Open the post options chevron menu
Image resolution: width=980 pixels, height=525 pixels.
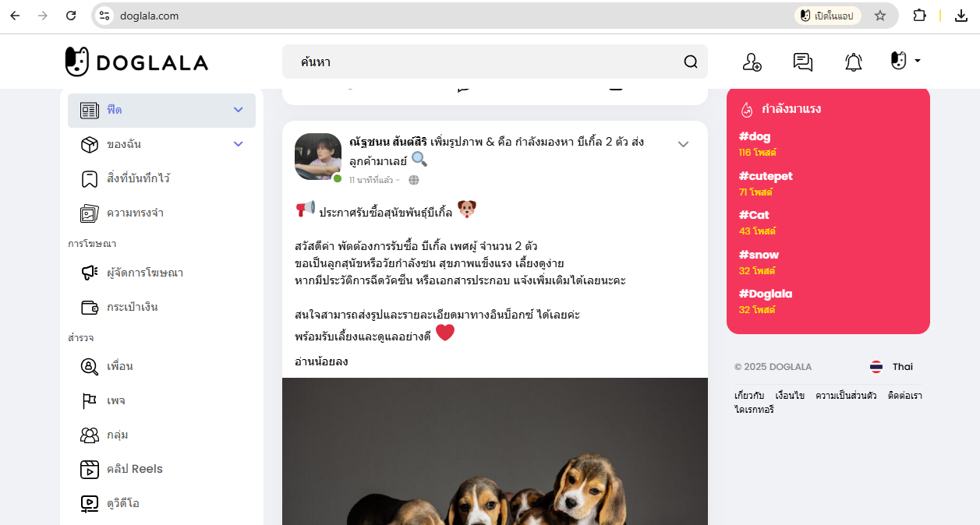click(683, 144)
